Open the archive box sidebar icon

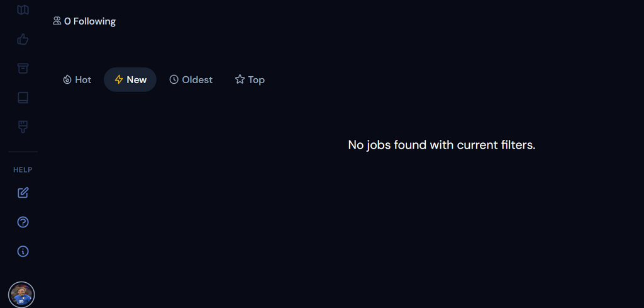23,69
